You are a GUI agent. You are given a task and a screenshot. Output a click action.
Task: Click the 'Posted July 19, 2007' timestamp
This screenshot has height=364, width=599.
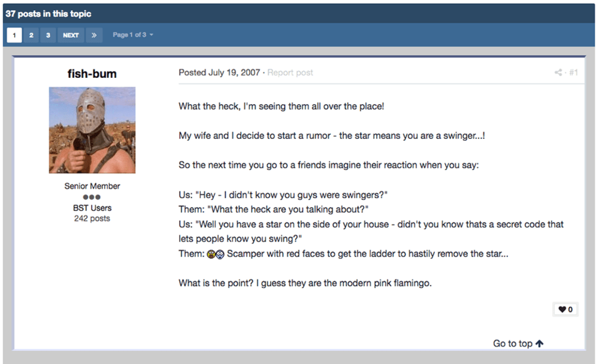(x=219, y=72)
